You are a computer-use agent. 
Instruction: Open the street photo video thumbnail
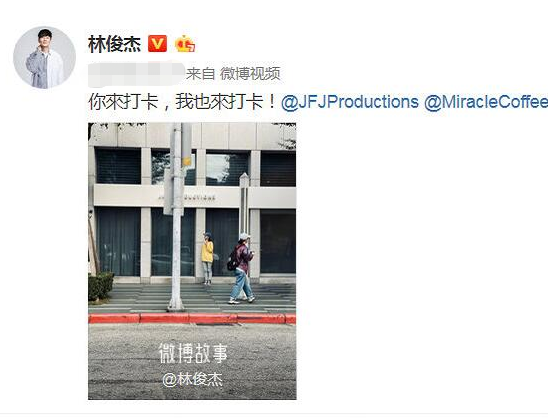[x=192, y=261]
